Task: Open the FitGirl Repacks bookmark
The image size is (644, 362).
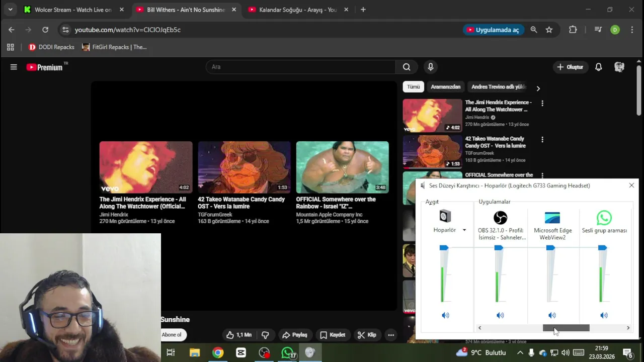Action: click(x=114, y=47)
